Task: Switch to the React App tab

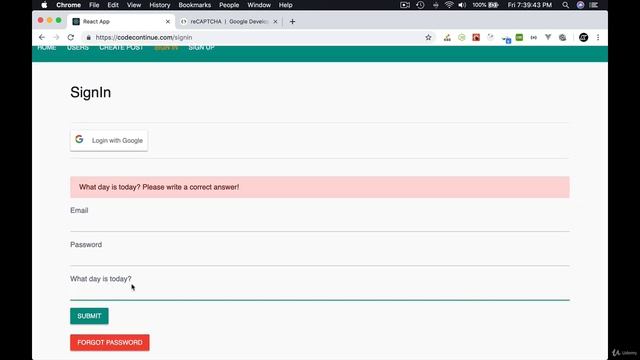Action: [120, 22]
